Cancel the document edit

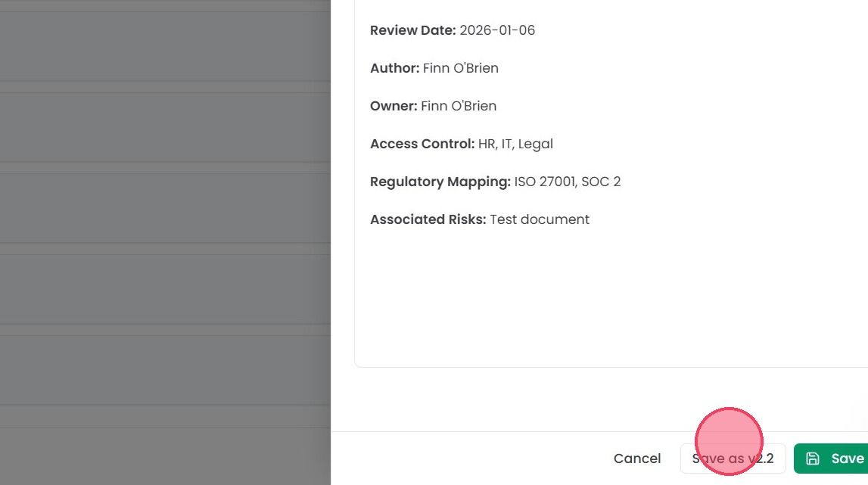[637, 459]
